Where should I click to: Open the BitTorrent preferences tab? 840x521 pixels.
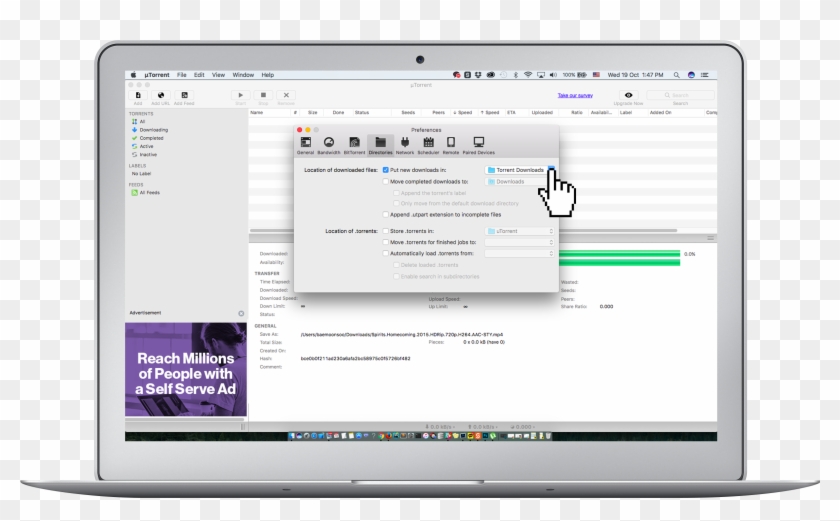pyautogui.click(x=354, y=145)
